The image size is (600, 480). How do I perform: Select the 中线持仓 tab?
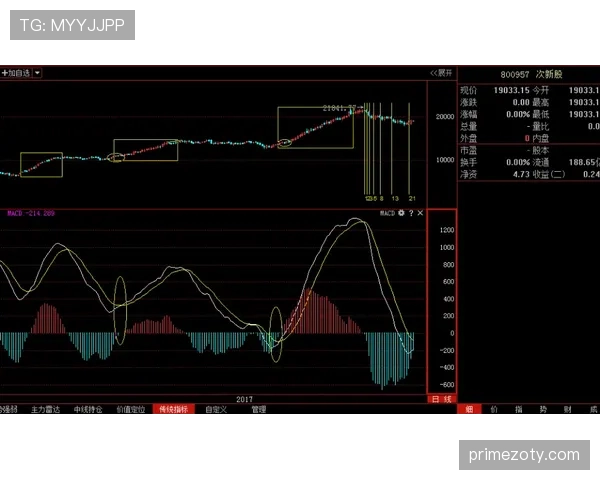[x=88, y=409]
